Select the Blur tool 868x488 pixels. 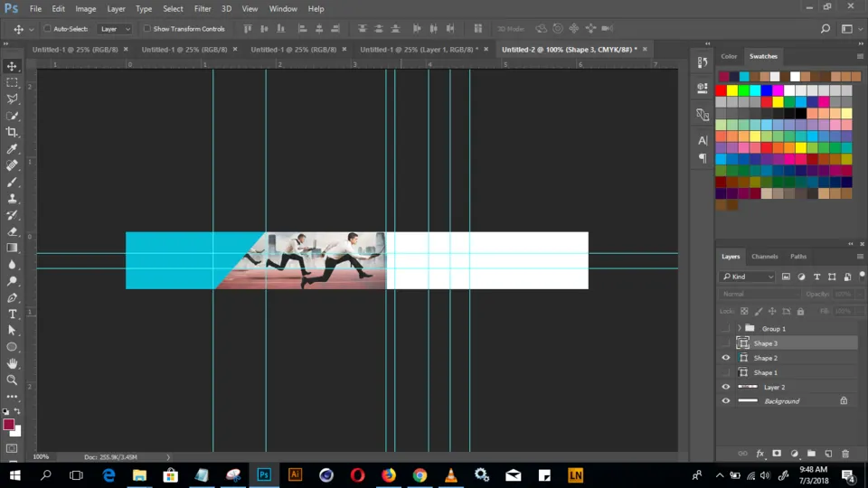tap(12, 265)
